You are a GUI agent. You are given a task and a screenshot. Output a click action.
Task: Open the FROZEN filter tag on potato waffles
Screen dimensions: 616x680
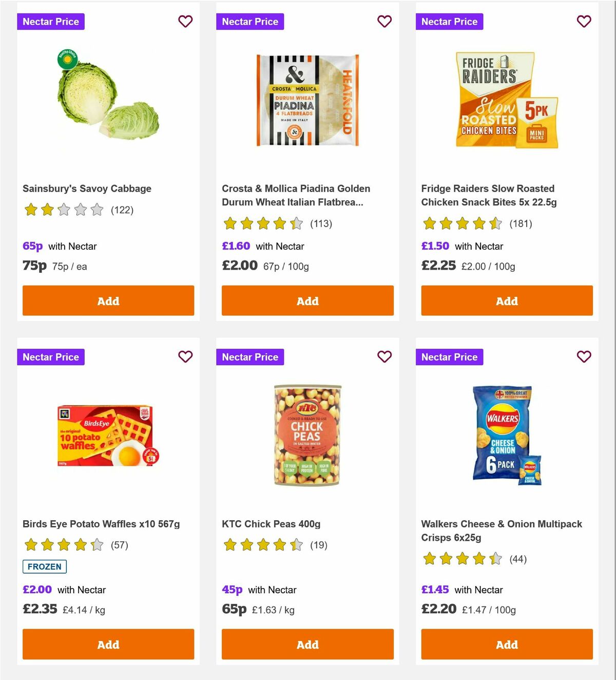[44, 566]
